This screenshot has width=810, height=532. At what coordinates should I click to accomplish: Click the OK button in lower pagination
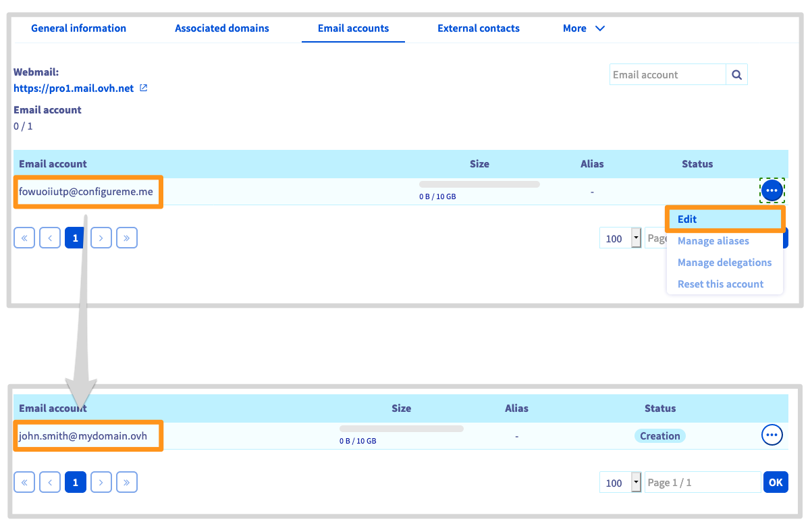coord(776,483)
